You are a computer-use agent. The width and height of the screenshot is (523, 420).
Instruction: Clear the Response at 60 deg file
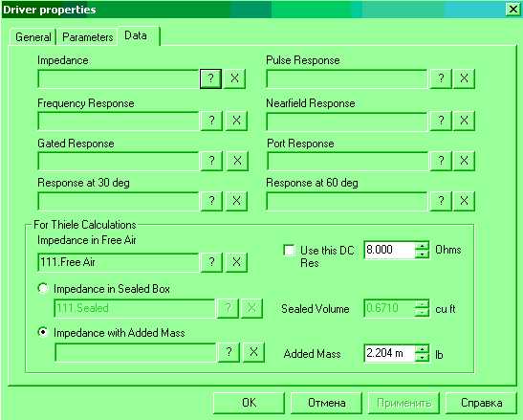click(464, 201)
